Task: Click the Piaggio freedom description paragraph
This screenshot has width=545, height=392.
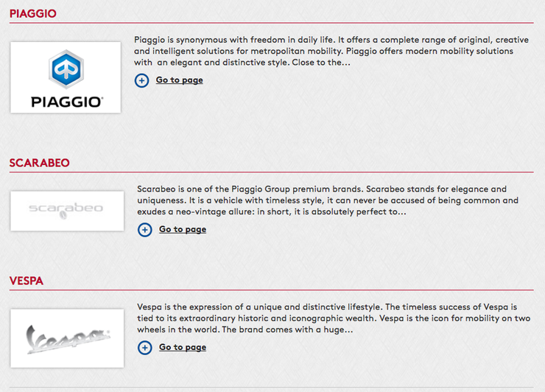Action: 331,51
